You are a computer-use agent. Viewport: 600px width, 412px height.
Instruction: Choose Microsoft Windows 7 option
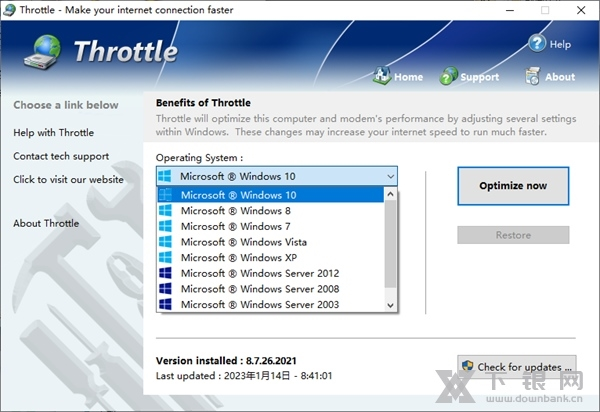pos(271,226)
